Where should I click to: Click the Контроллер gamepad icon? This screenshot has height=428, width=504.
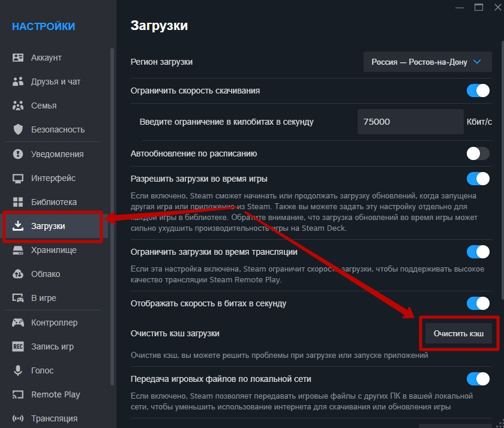pos(17,322)
